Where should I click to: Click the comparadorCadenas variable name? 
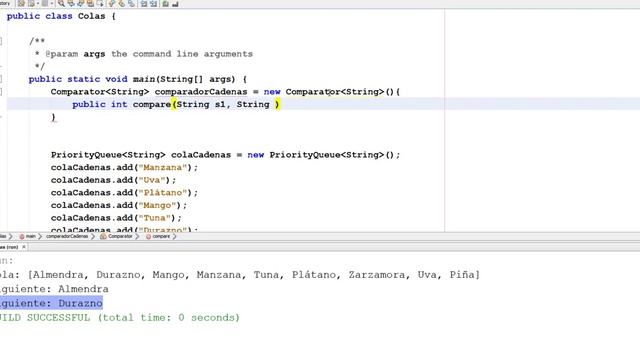click(x=201, y=92)
